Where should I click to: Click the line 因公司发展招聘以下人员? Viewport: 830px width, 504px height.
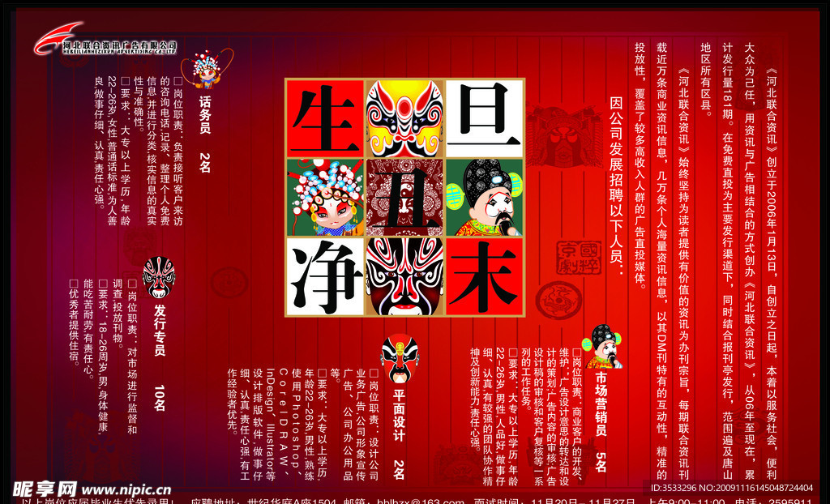[616, 186]
